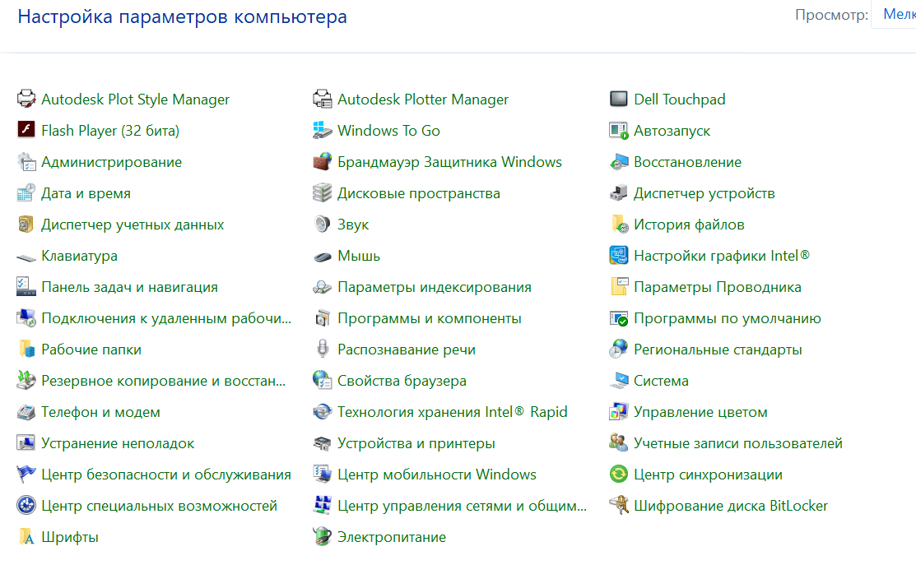Click the Windows To Go icon
This screenshot has height=588, width=916.
tap(323, 130)
